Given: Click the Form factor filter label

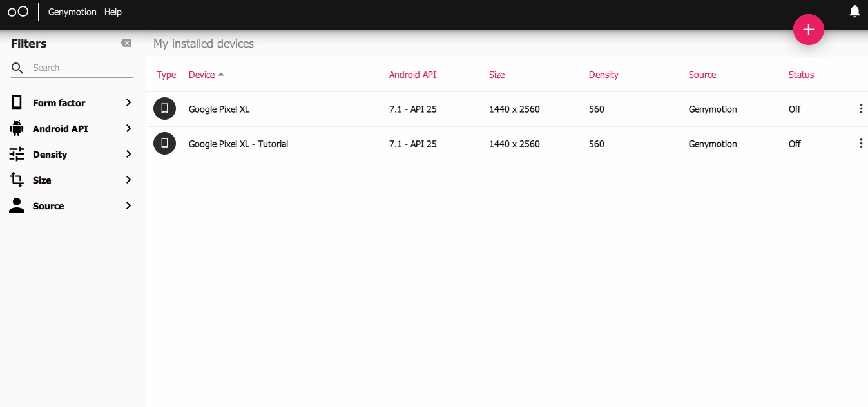Looking at the screenshot, I should click(x=59, y=103).
